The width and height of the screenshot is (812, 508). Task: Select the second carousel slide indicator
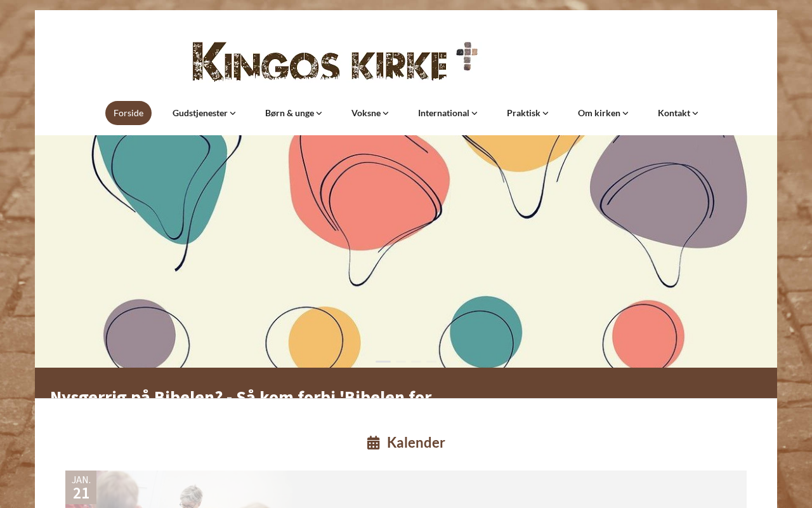click(401, 361)
